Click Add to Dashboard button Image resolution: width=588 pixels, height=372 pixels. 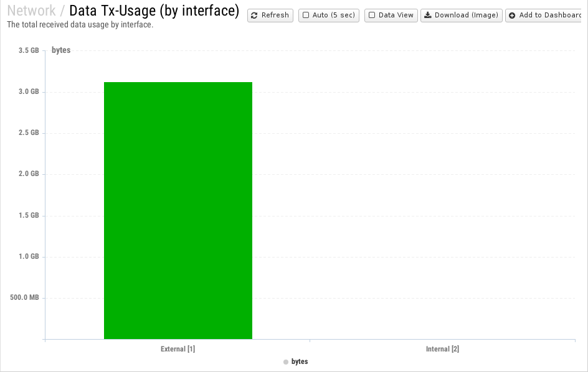coord(543,16)
